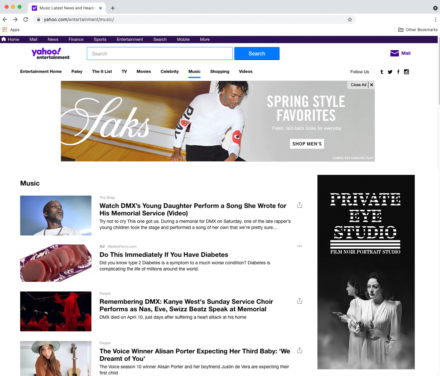Viewport: 440px width, 376px height.
Task: Share the DMX daughter memorial article
Action: pyautogui.click(x=299, y=205)
